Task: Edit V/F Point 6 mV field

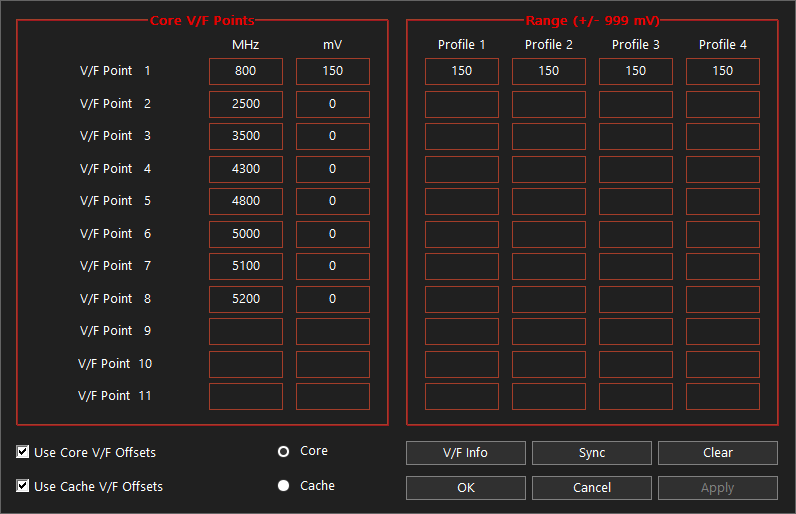Action: coord(333,234)
